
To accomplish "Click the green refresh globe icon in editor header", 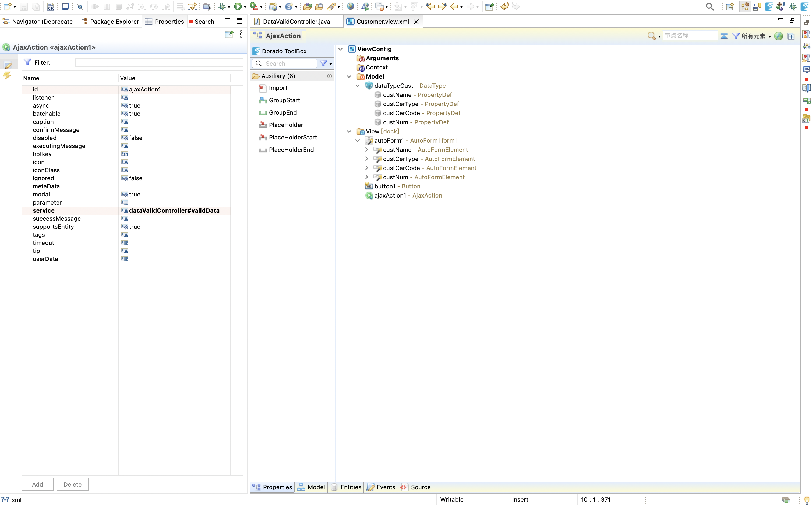I will click(x=779, y=36).
